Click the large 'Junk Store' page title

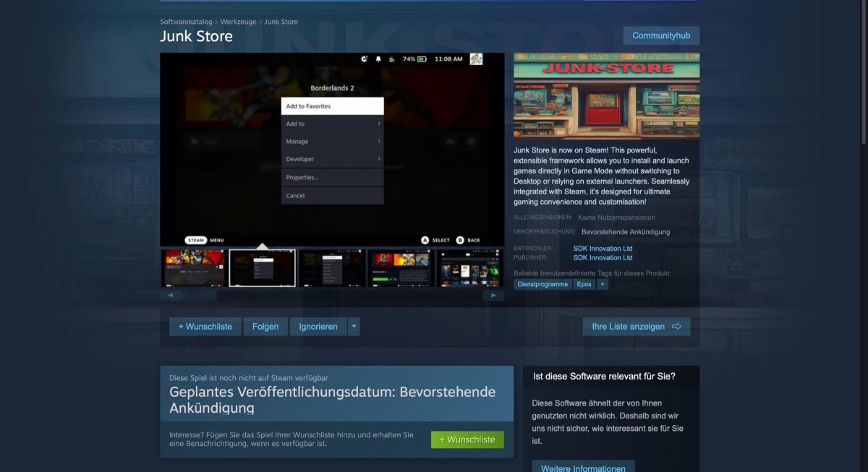pyautogui.click(x=197, y=36)
